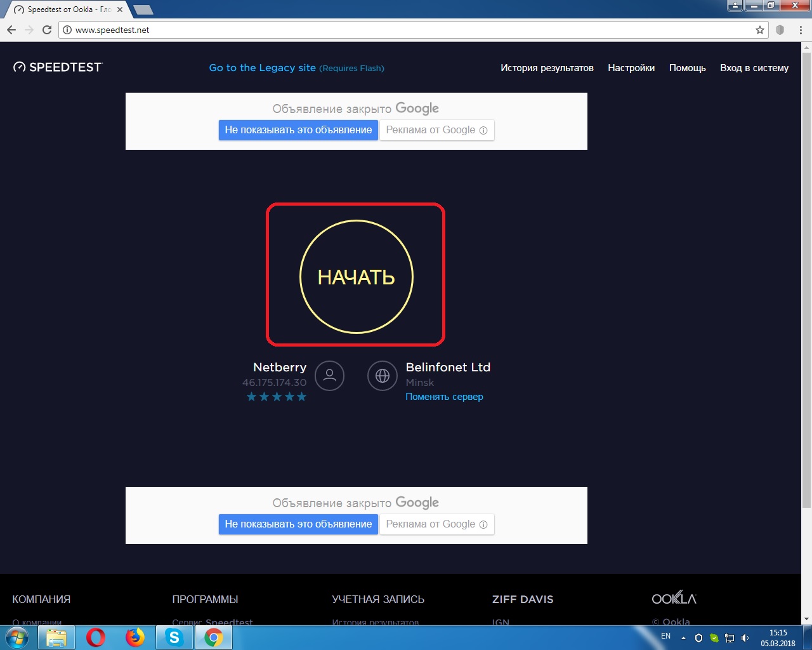This screenshot has width=812, height=650.
Task: Click the Ookla logo in the footer
Action: tap(674, 598)
